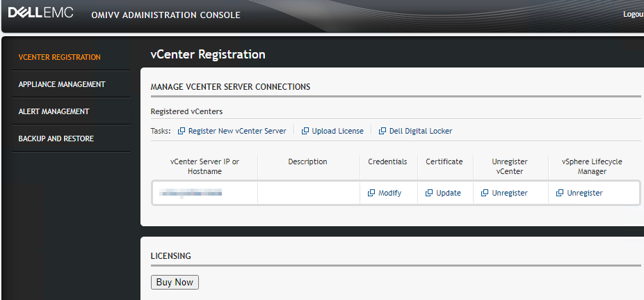
Task: Click icon beside Register New vCenter Server
Action: (x=182, y=131)
